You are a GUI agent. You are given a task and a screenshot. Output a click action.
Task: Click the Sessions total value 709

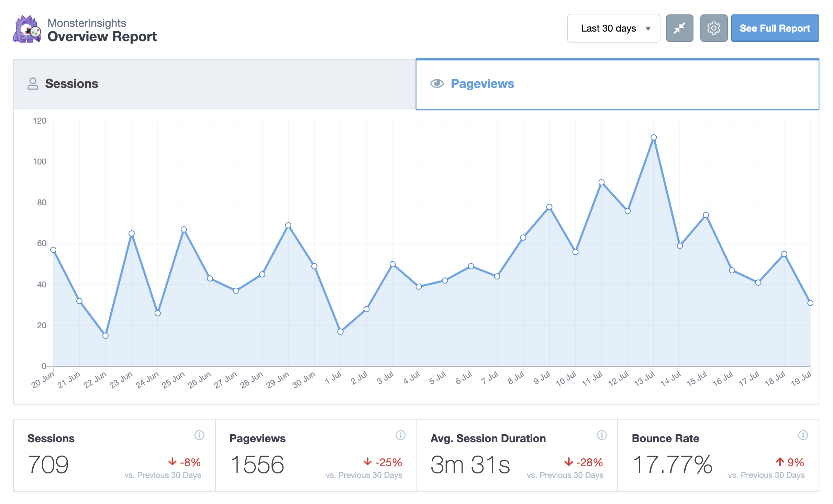48,465
